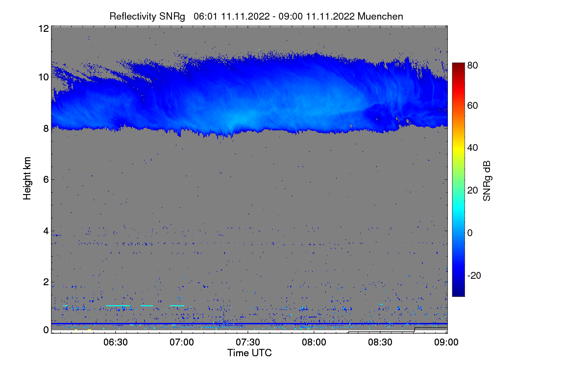Click the y-axis tick label 10

pyautogui.click(x=43, y=77)
